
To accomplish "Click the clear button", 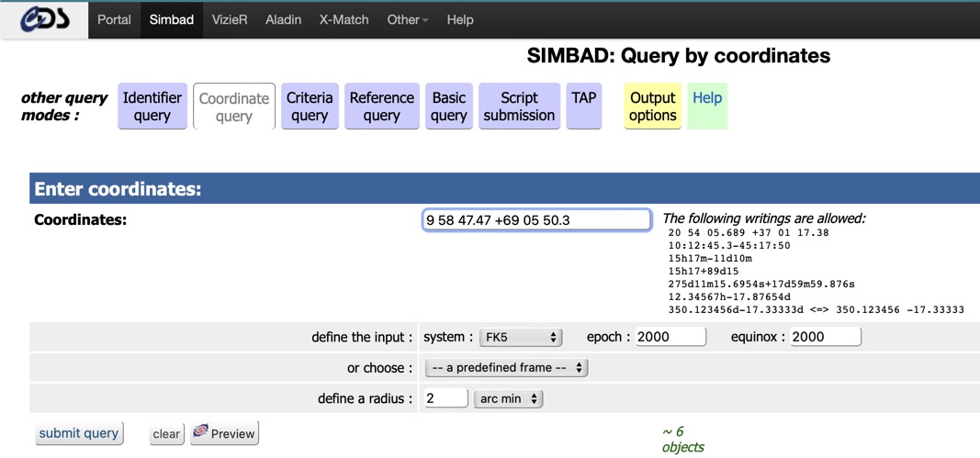I will [x=166, y=434].
